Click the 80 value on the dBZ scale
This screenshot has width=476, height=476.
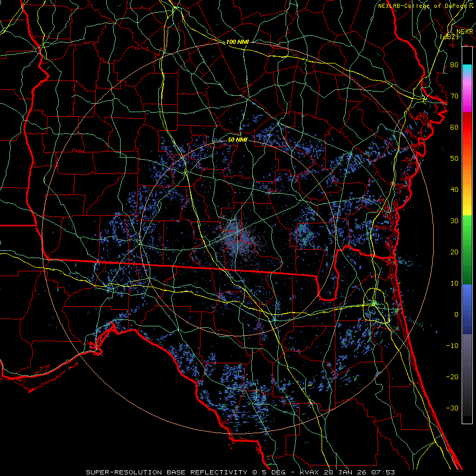click(x=454, y=65)
